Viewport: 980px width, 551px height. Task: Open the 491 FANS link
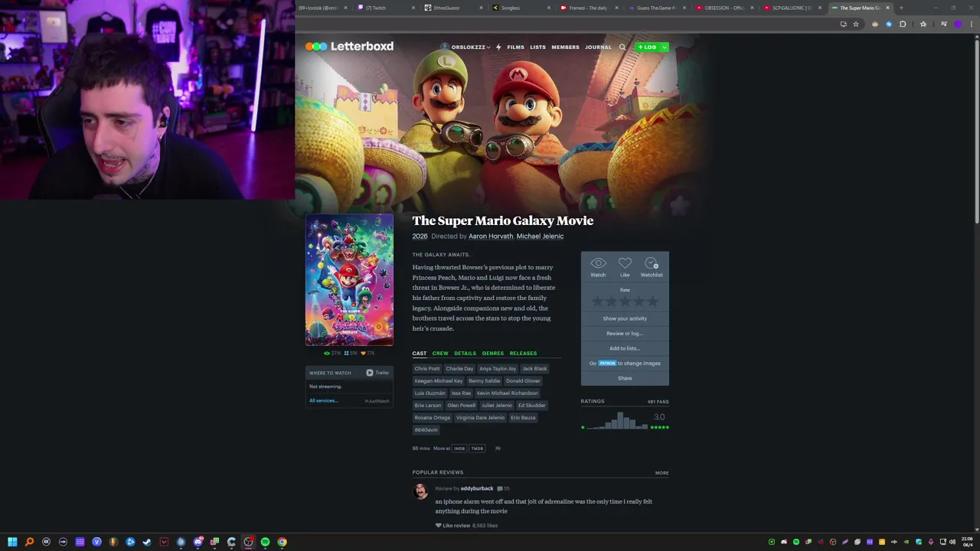[658, 402]
